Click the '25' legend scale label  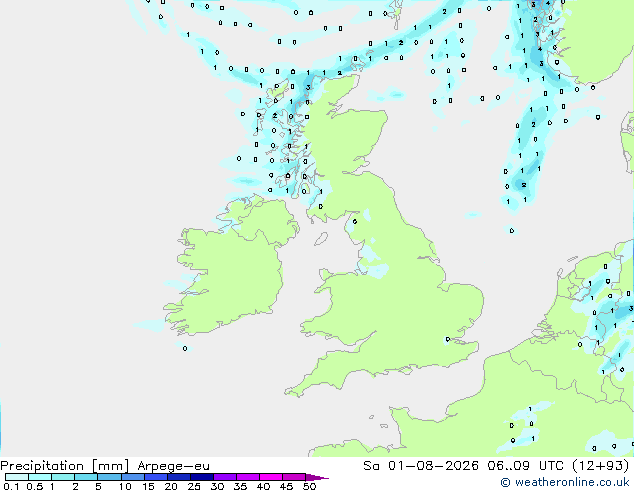(x=194, y=486)
